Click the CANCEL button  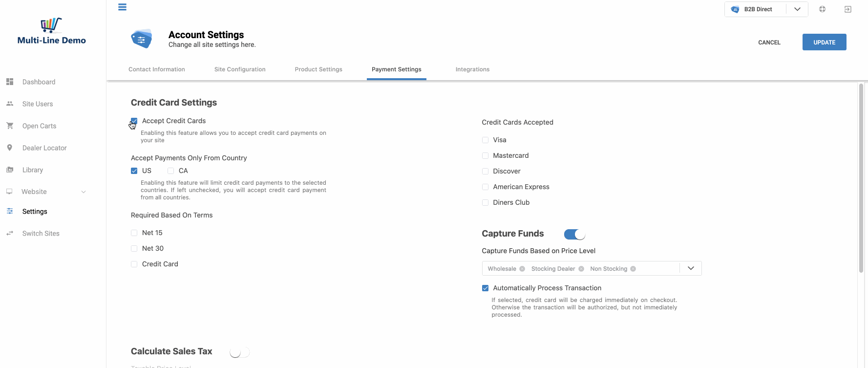tap(769, 43)
